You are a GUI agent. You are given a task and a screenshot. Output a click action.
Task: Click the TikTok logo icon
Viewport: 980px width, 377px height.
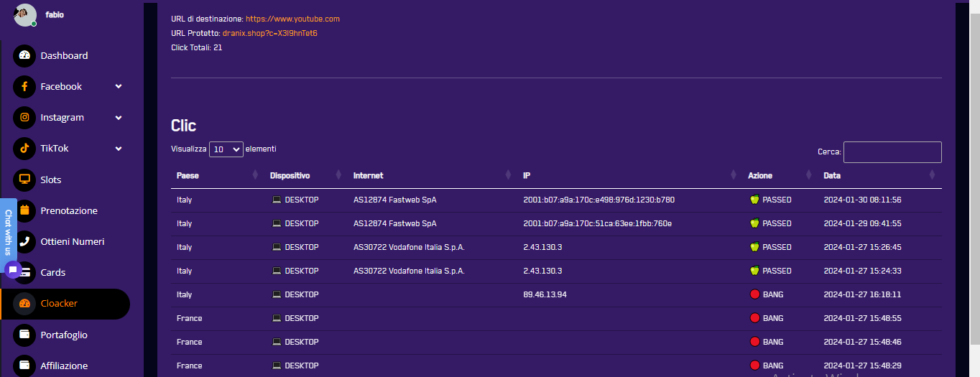pyautogui.click(x=24, y=148)
